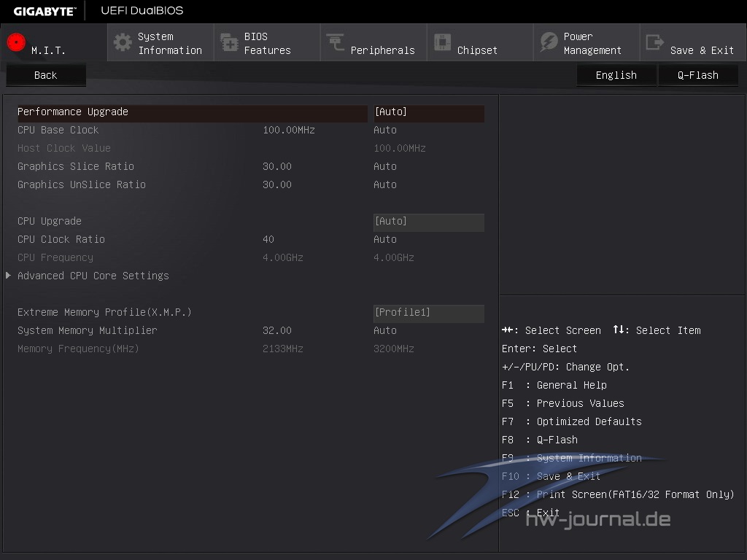Select Graphics Slice Ratio Auto value

(x=385, y=167)
